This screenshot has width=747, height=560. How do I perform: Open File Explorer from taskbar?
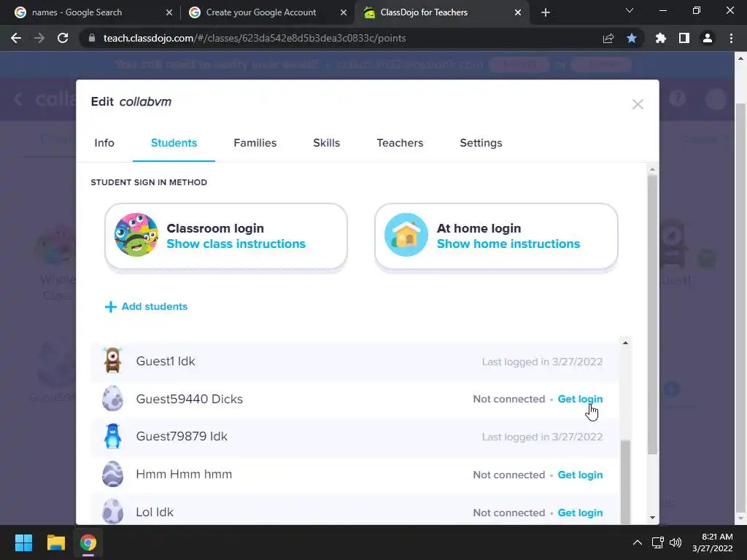[x=55, y=542]
